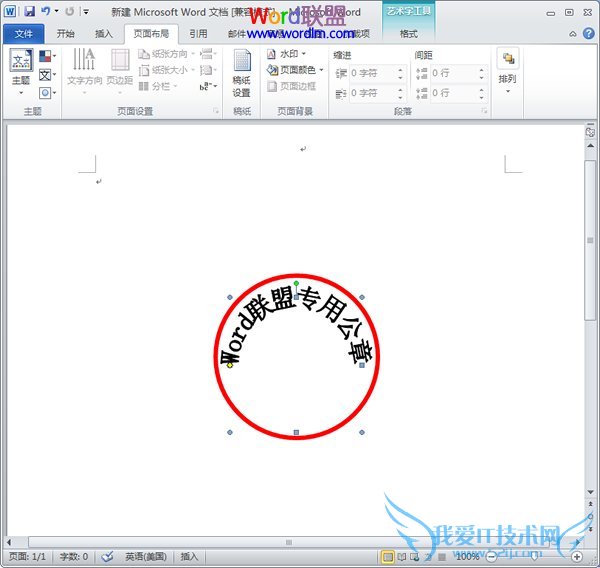
Task: Open Page Setup dialog launcher
Action: click(x=216, y=111)
